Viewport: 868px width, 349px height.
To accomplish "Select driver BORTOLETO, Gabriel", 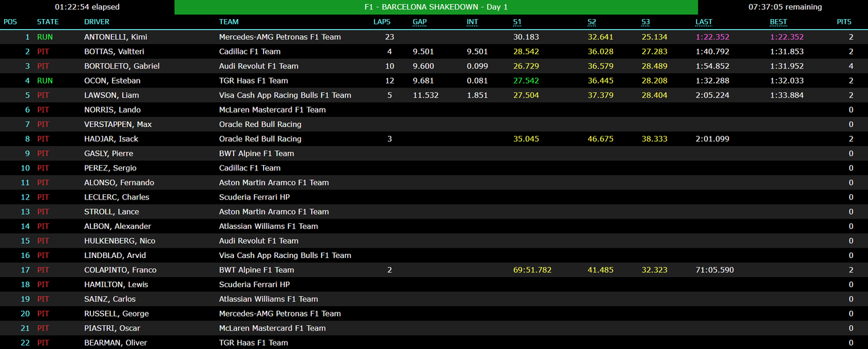I will pyautogui.click(x=121, y=67).
